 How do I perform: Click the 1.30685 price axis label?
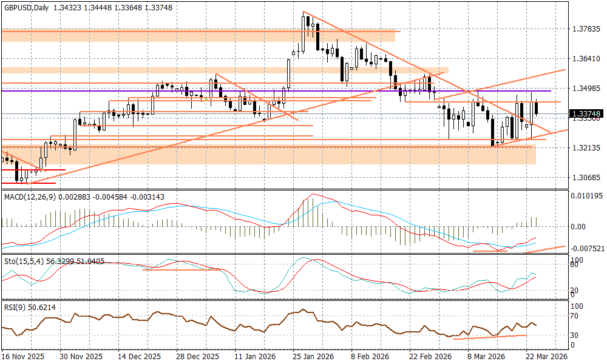(585, 178)
